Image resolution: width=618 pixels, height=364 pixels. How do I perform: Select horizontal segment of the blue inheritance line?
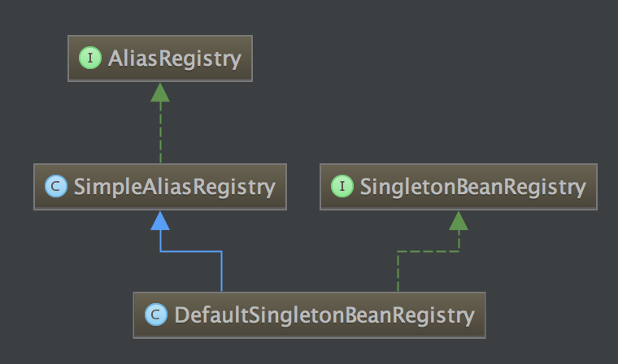pos(191,252)
